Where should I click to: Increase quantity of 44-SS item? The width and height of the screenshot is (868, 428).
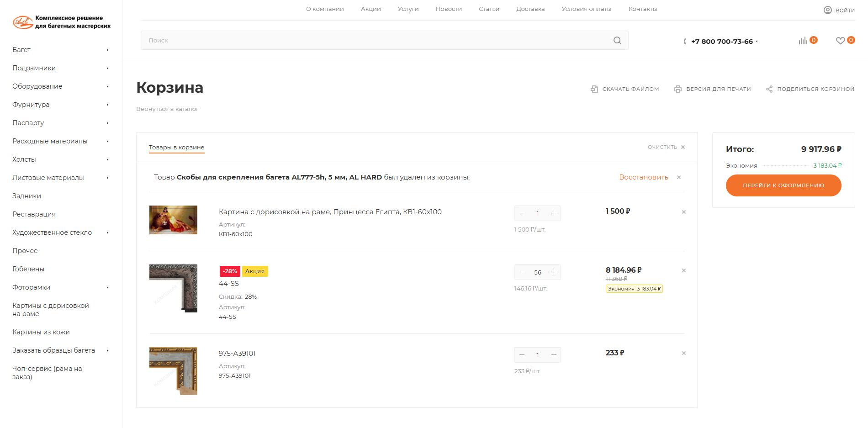click(554, 272)
